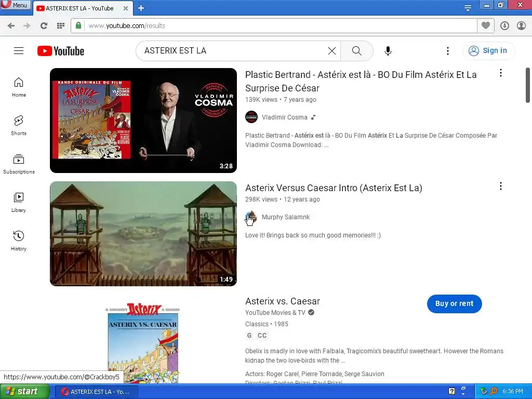532x399 pixels.
Task: Click the green shield tray icon
Action: 484,391
